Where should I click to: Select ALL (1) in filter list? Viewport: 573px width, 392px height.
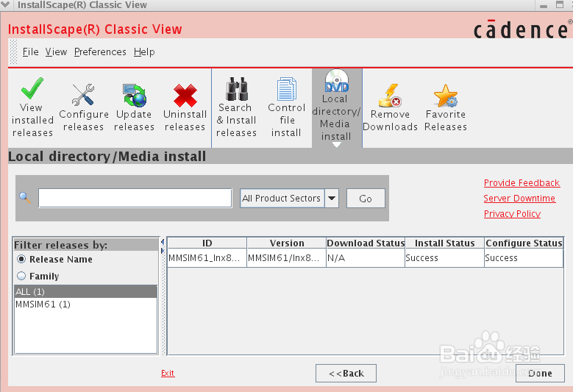(x=86, y=291)
